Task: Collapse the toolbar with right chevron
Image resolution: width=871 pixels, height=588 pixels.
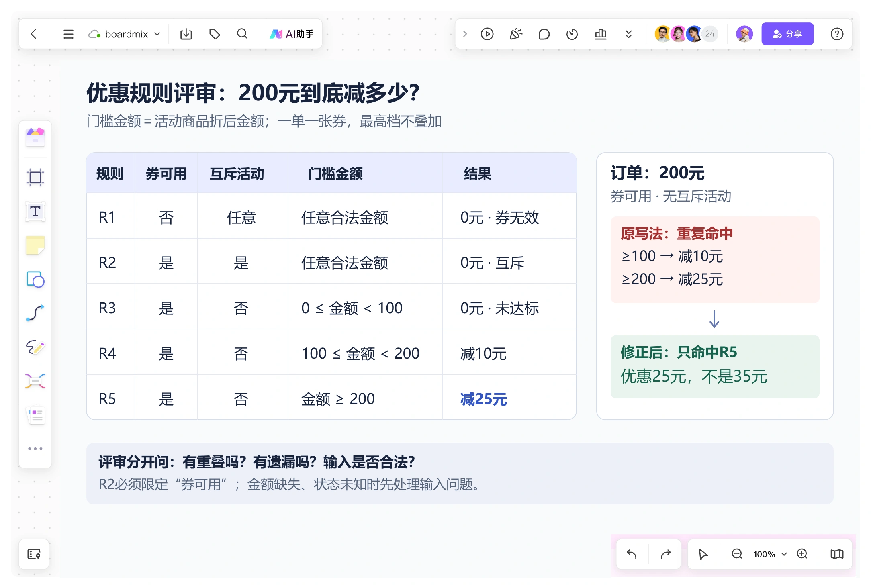Action: (465, 34)
